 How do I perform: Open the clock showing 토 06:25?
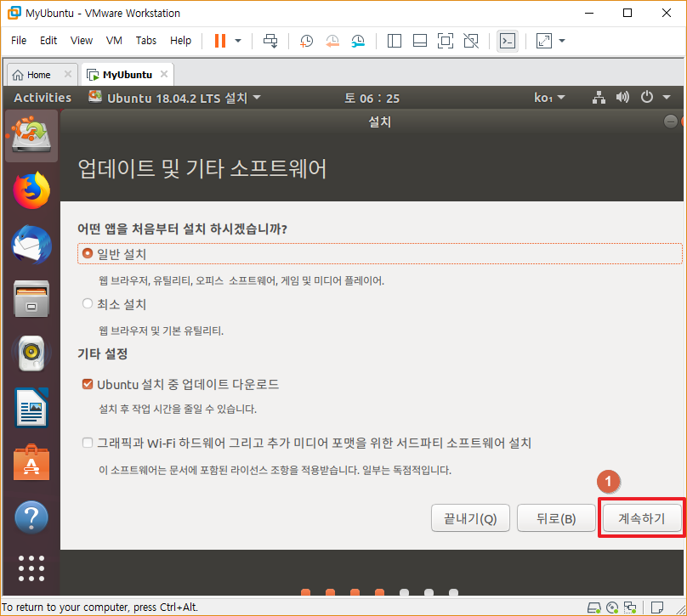(372, 98)
